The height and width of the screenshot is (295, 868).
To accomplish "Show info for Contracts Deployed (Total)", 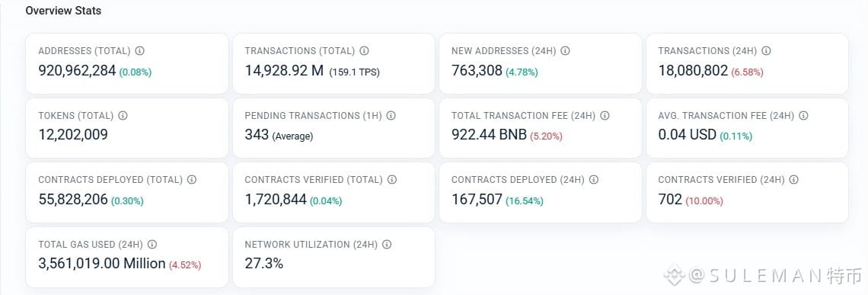I will click(x=192, y=180).
